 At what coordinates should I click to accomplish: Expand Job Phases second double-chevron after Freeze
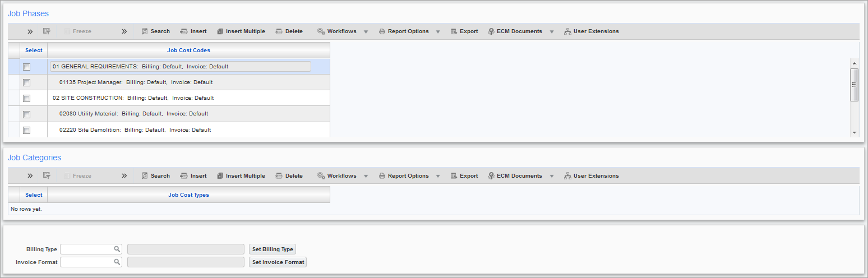124,31
